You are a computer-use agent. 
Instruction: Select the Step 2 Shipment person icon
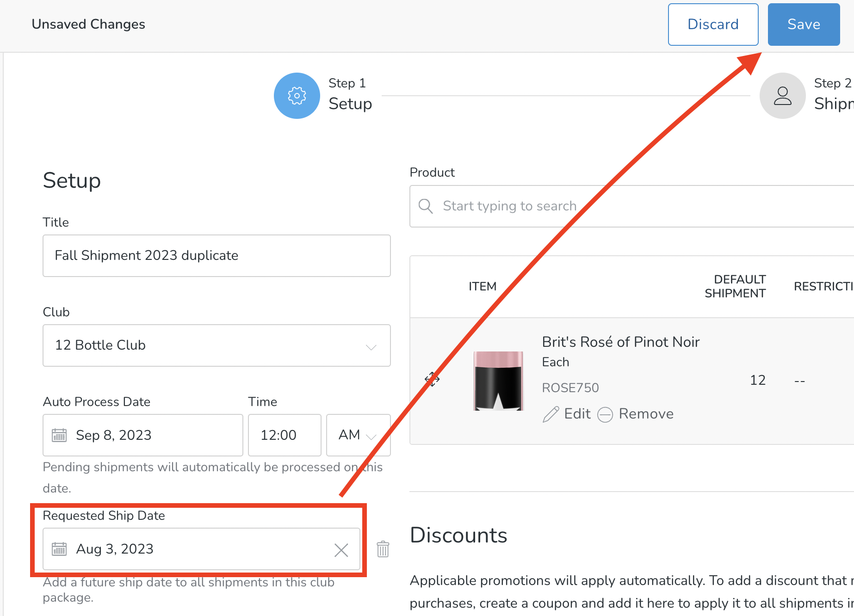(782, 96)
